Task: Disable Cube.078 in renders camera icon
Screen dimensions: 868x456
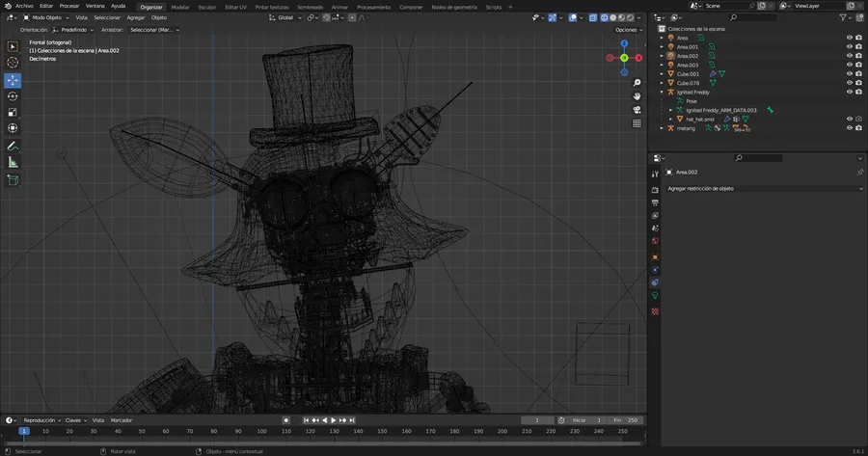Action: [x=858, y=83]
